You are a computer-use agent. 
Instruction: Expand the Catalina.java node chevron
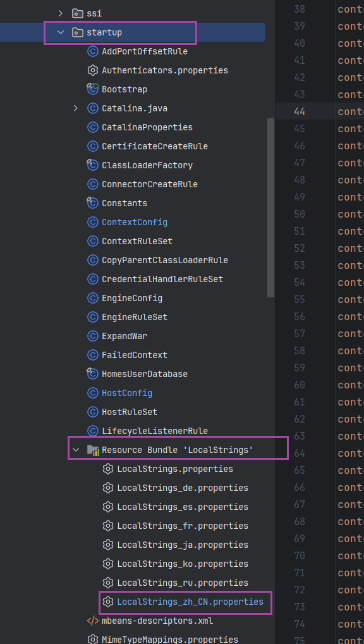tap(75, 108)
